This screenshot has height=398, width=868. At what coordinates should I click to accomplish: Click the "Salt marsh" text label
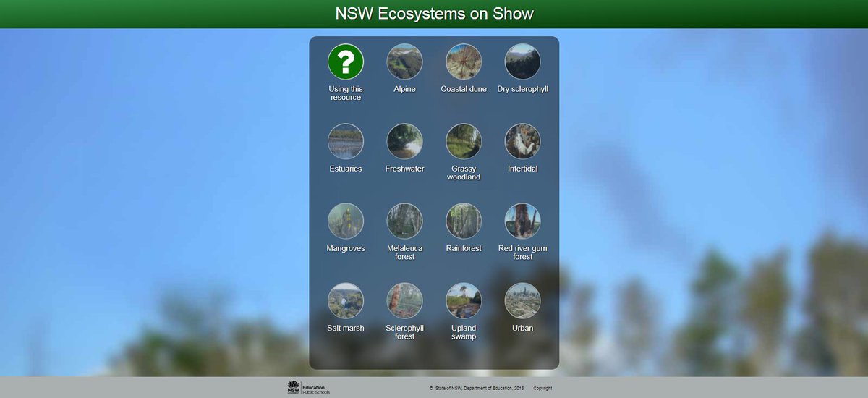(346, 328)
